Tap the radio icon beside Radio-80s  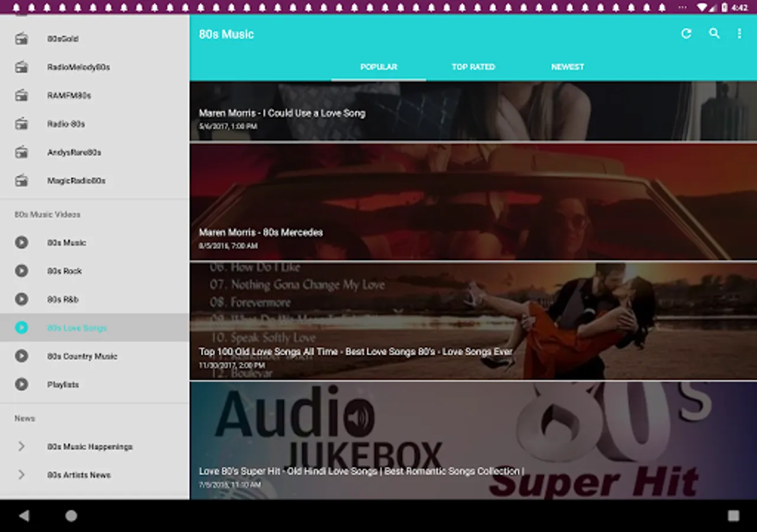pyautogui.click(x=21, y=124)
